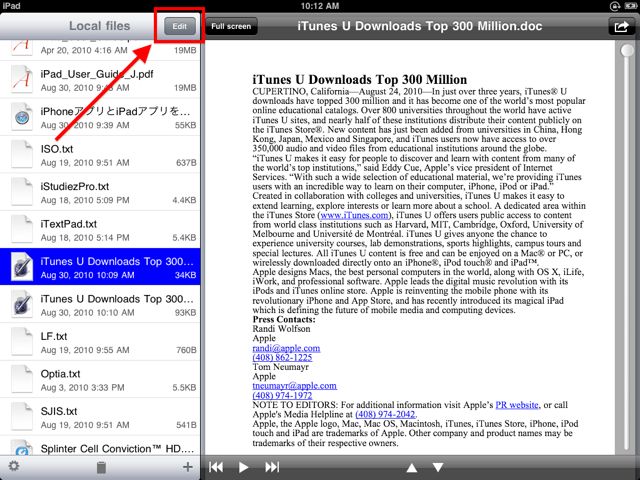Click the tneumayr@apple.com email link
Image resolution: width=640 pixels, height=480 pixels.
[294, 386]
